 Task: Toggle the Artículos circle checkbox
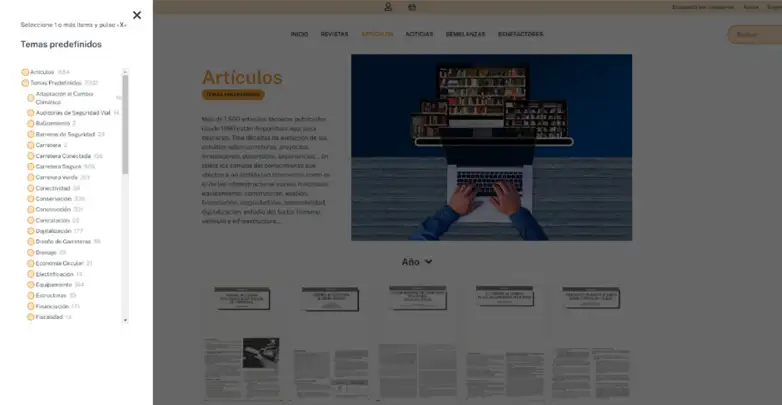click(x=25, y=72)
